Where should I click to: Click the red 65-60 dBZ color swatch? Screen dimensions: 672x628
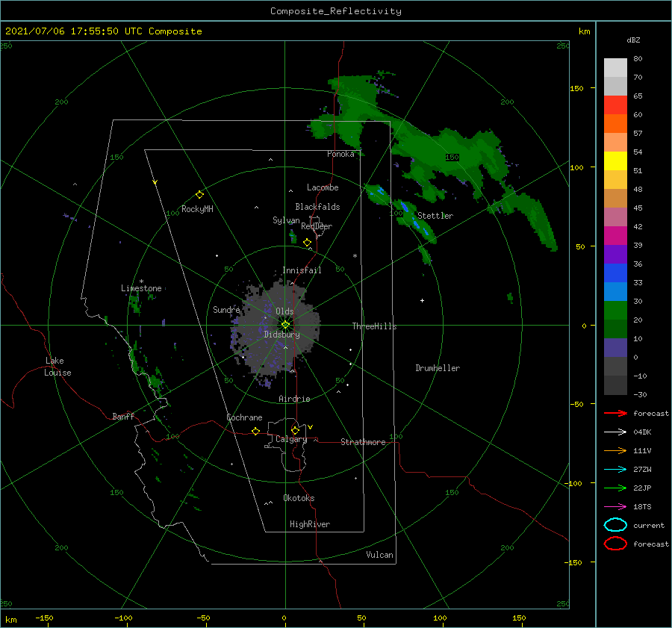pyautogui.click(x=615, y=105)
